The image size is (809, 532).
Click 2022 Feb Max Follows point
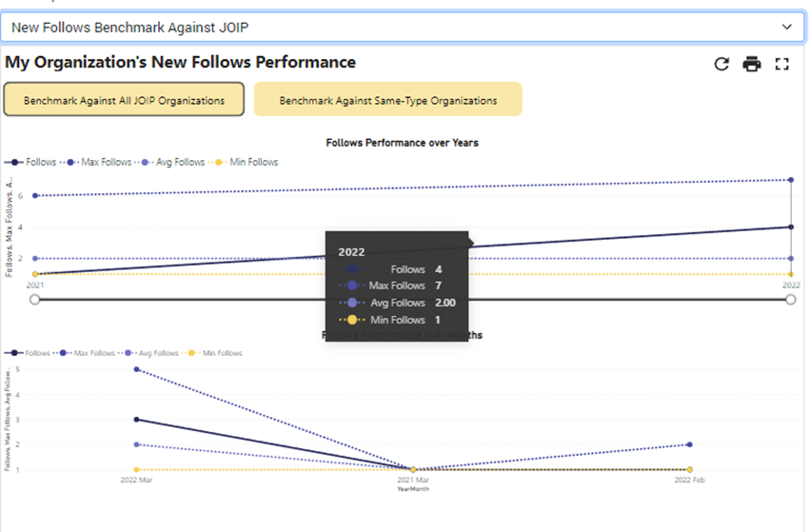(689, 444)
